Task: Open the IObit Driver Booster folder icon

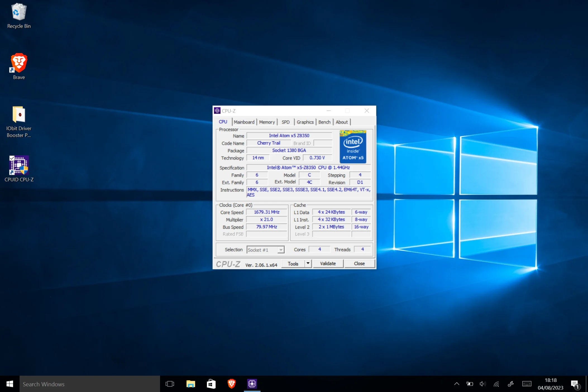Action: [x=19, y=115]
